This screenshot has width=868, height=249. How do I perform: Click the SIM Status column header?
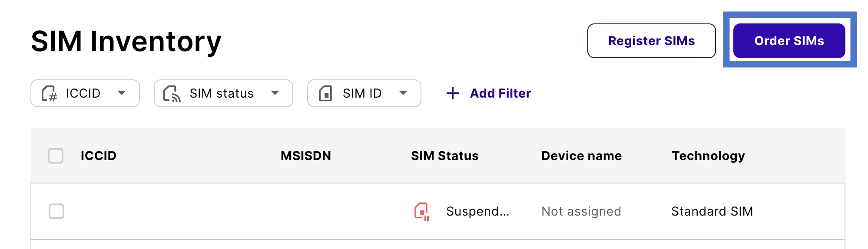(x=444, y=156)
